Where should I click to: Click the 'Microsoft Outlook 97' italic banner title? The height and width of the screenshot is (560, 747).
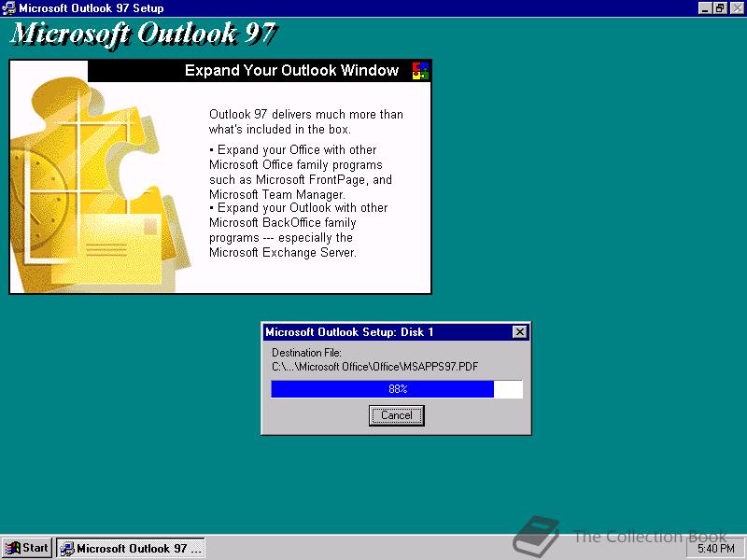pyautogui.click(x=143, y=34)
